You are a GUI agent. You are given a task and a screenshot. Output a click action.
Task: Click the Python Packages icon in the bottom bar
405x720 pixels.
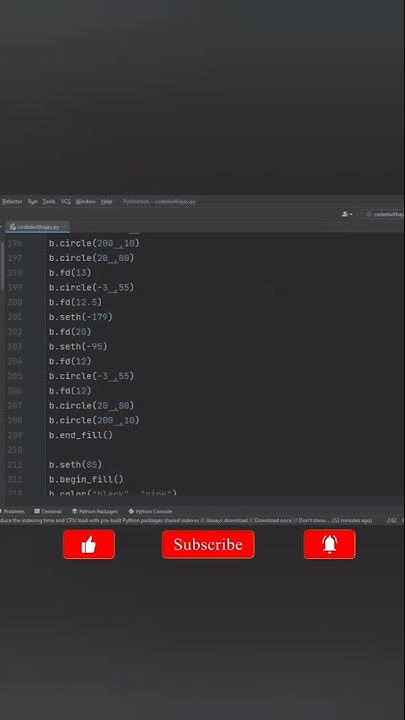(x=74, y=511)
